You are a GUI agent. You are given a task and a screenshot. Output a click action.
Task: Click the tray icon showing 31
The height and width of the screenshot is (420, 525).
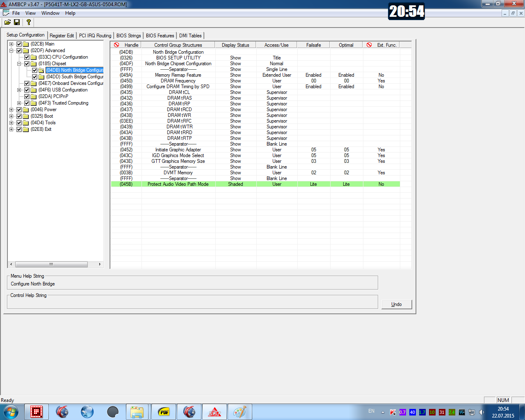442,412
